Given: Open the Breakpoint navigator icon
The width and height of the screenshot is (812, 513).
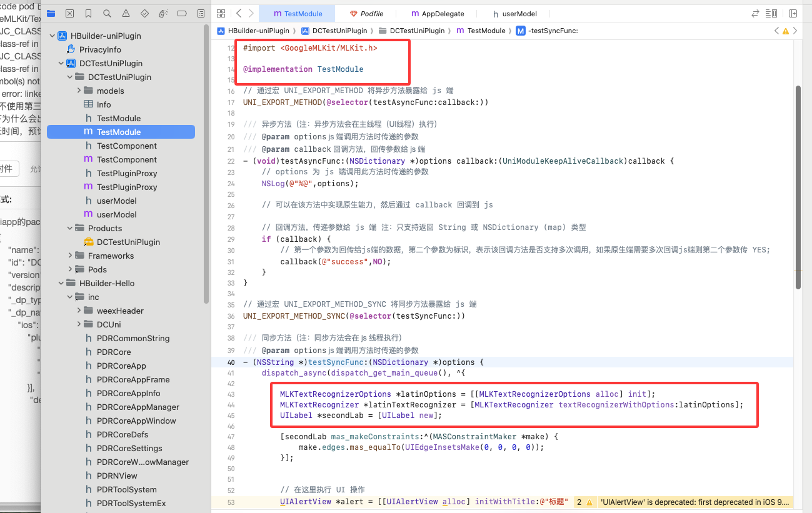Looking at the screenshot, I should [182, 13].
